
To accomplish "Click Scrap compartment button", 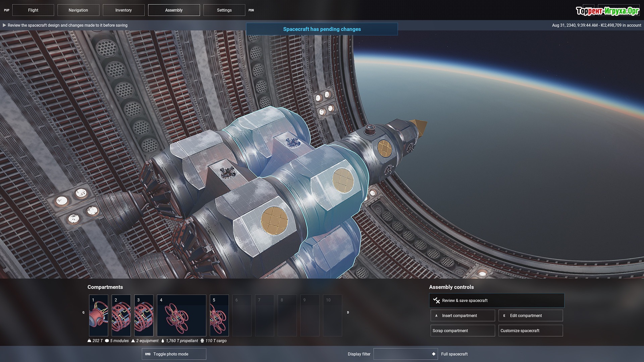I will (463, 330).
